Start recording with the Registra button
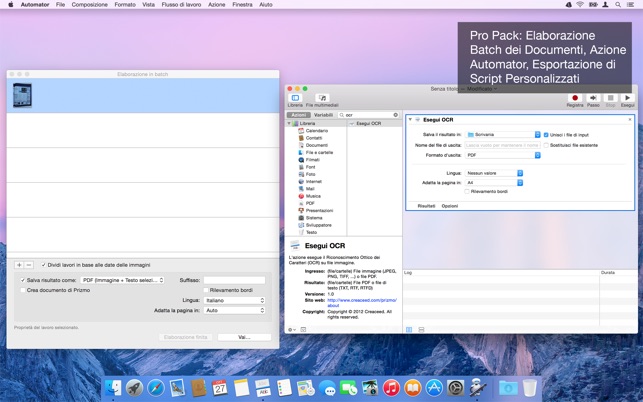Viewport: 643px width, 402px height. [x=575, y=98]
